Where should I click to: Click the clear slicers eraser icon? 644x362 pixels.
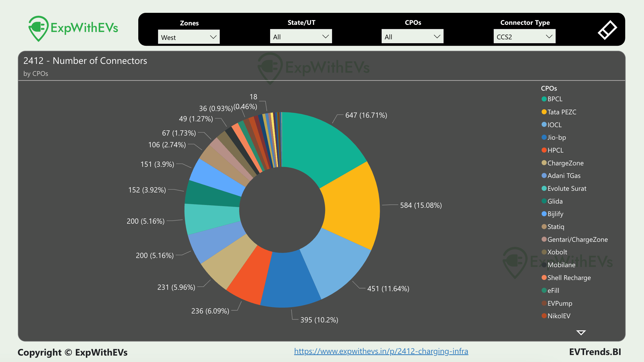click(607, 30)
